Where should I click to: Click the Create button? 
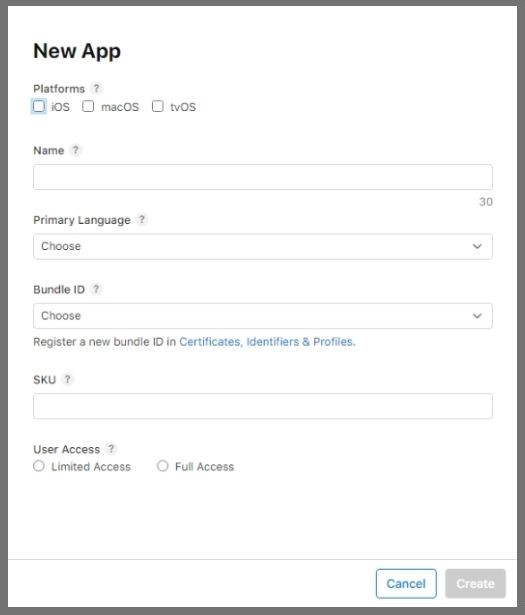[475, 584]
